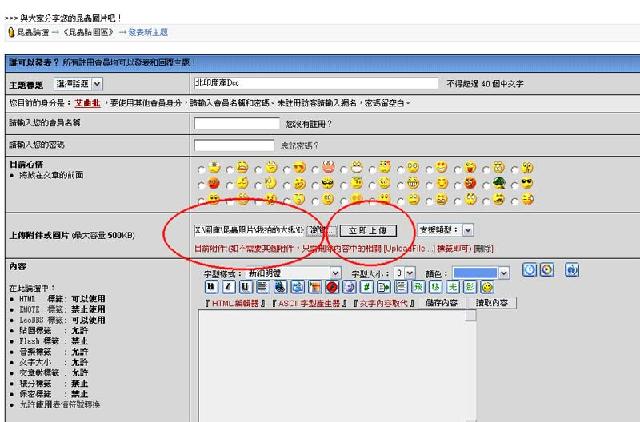The image size is (640, 422).
Task: Click the red circle icon in editor toolbar
Action: (x=331, y=287)
